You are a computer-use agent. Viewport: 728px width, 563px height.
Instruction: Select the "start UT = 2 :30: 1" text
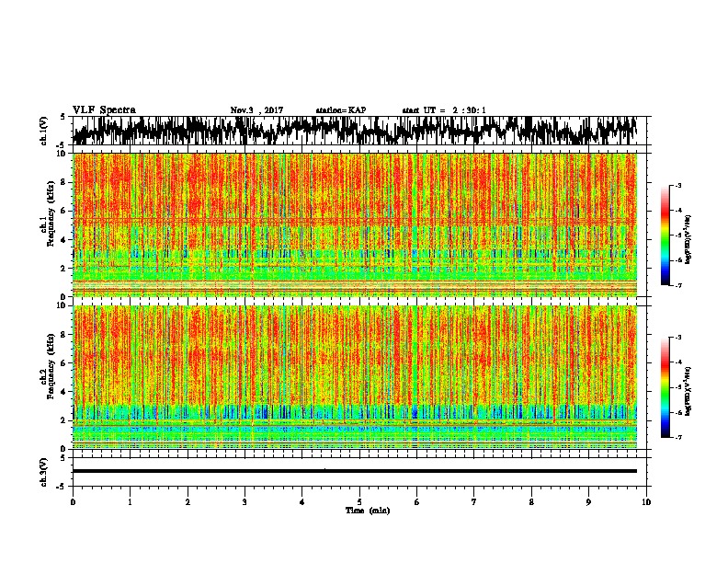tap(444, 110)
